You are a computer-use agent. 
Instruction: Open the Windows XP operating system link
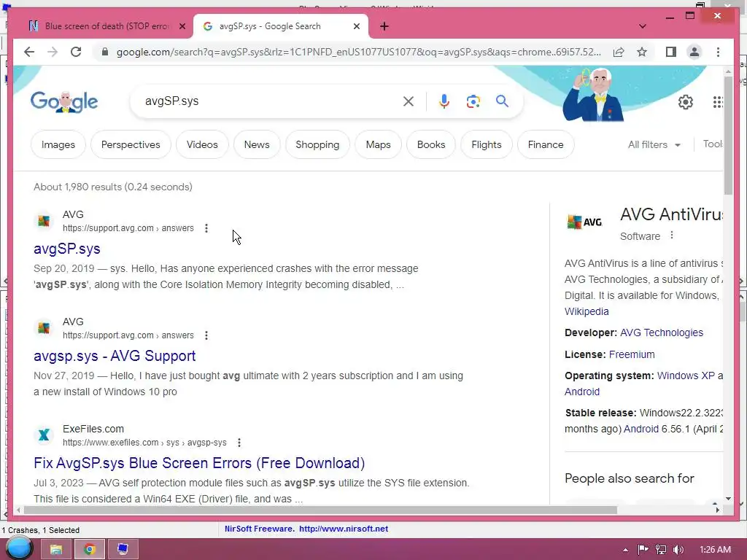686,376
